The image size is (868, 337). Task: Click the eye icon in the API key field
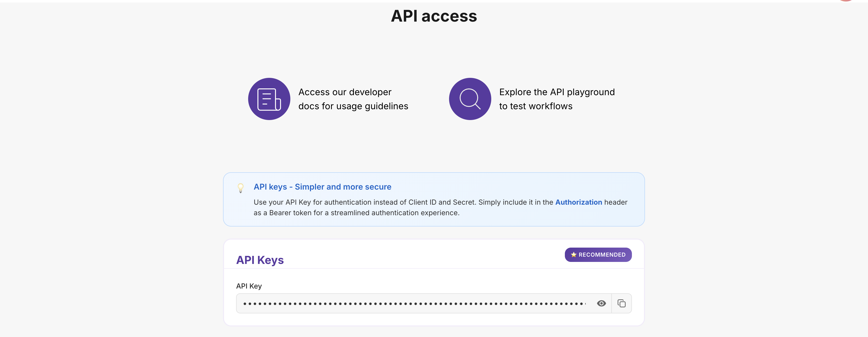[x=602, y=303]
